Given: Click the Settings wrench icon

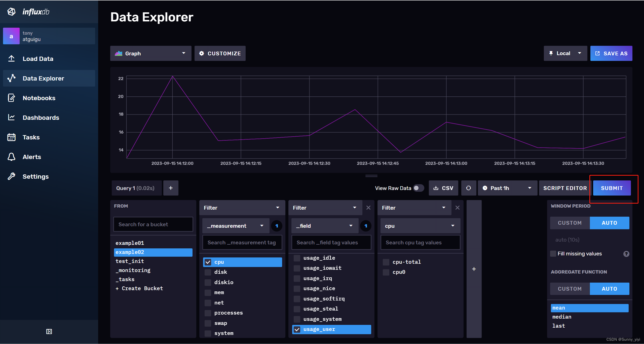Looking at the screenshot, I should pyautogui.click(x=11, y=176).
